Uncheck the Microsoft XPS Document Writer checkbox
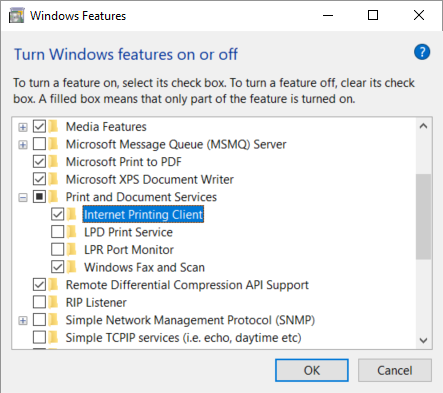Screen dimensions: 443x393 coord(39,179)
